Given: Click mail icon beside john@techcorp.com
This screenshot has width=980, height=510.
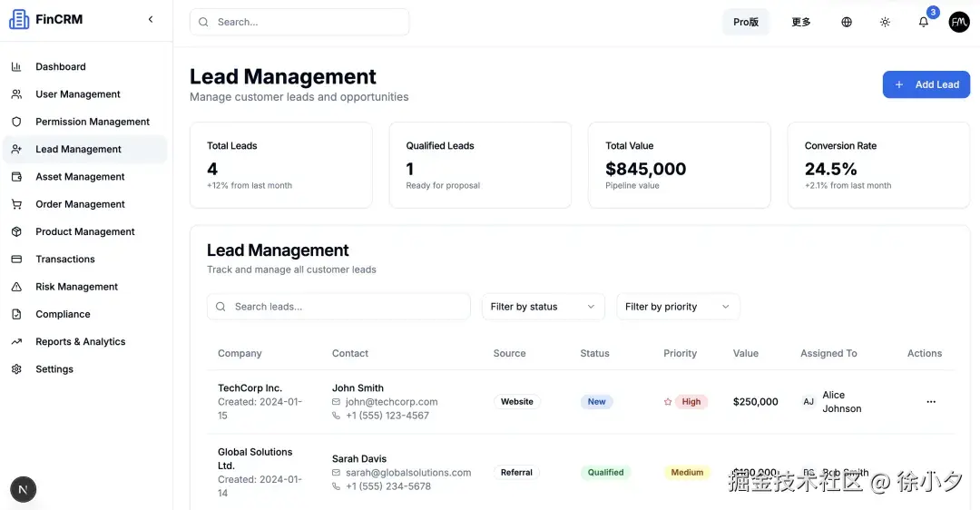Looking at the screenshot, I should point(337,402).
